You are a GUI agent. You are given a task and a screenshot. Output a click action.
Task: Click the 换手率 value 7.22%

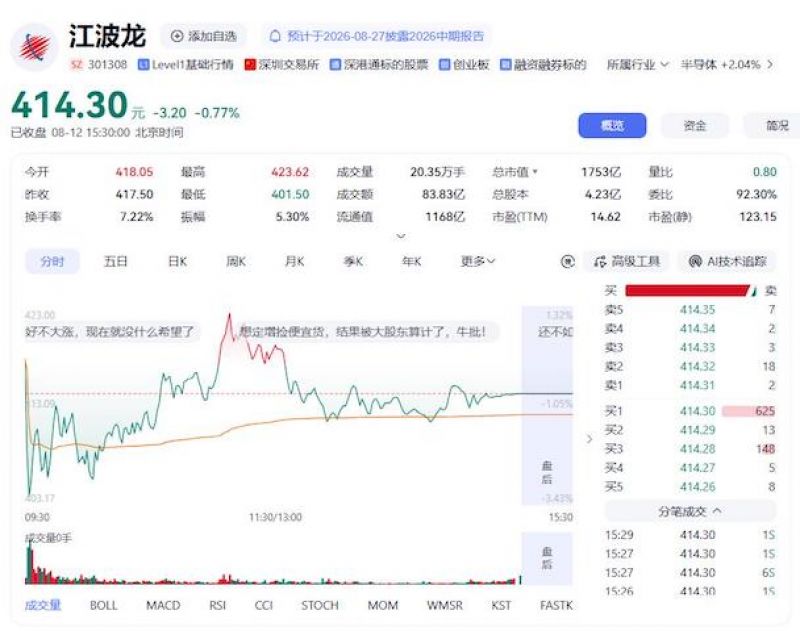click(136, 217)
